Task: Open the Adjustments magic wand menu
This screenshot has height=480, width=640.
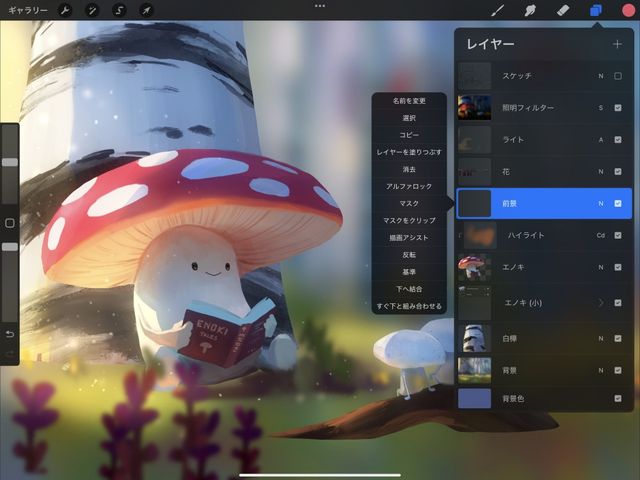Action: (92, 10)
